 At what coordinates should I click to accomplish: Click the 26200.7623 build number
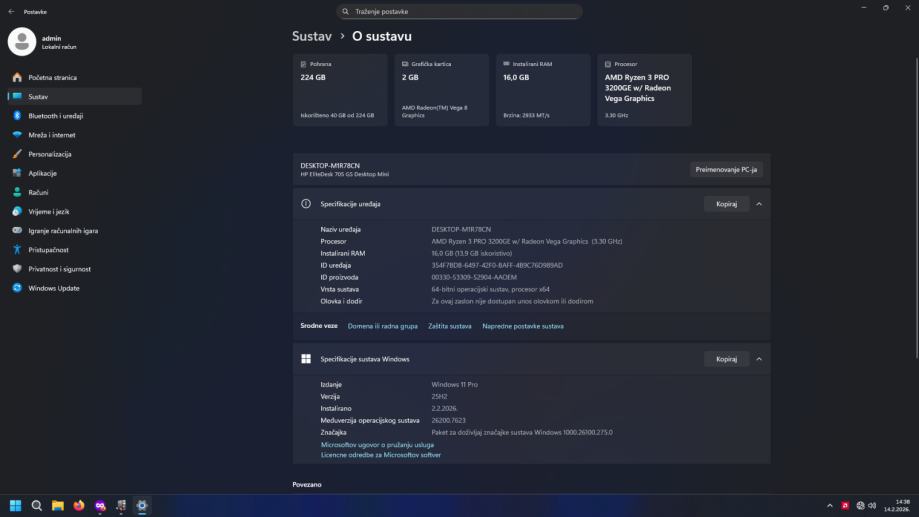pos(448,420)
